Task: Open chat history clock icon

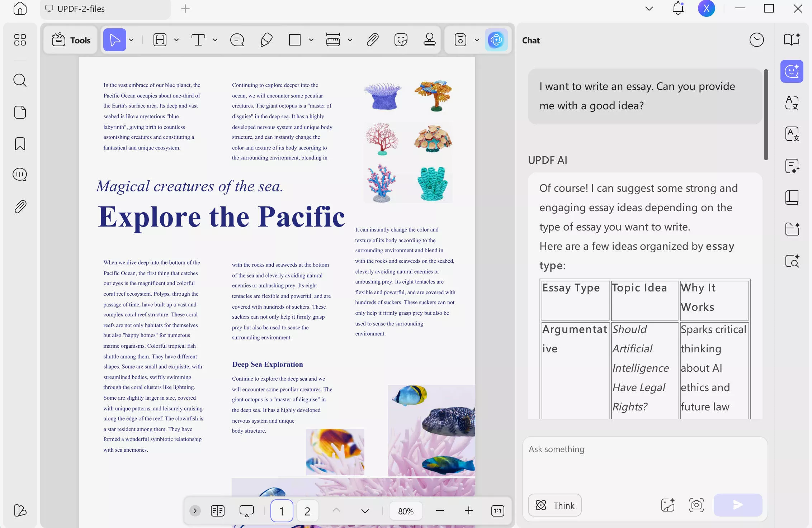Action: (756, 40)
